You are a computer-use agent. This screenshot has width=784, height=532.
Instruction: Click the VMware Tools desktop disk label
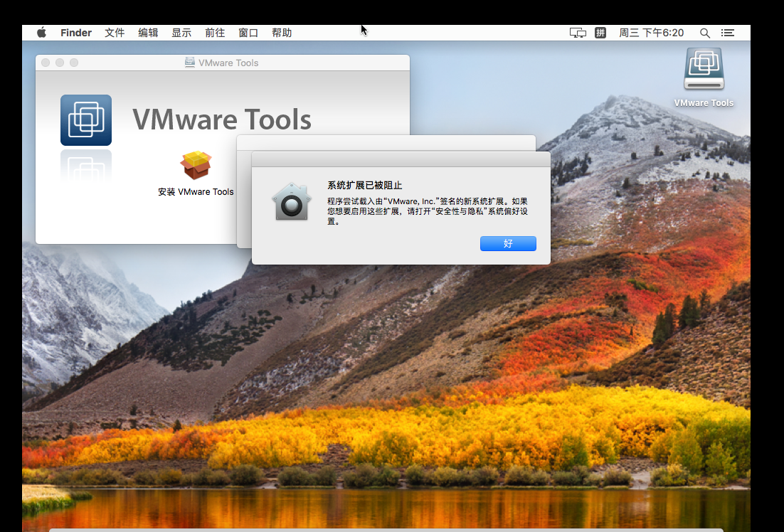[704, 103]
